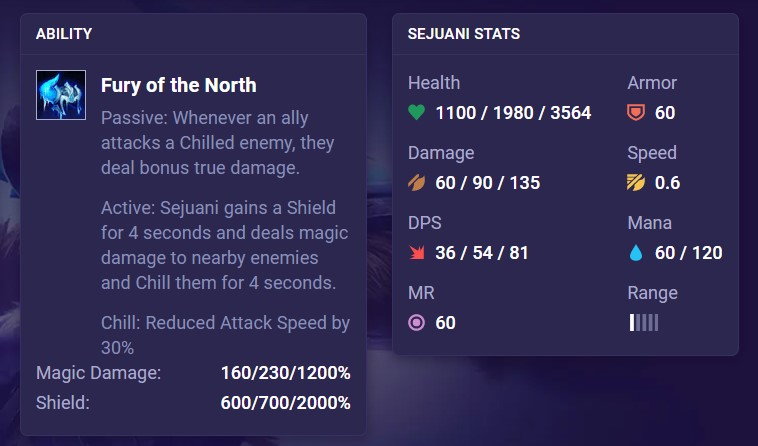Click the Passive ability description text
Viewport: 758px width, 446px height.
click(218, 143)
